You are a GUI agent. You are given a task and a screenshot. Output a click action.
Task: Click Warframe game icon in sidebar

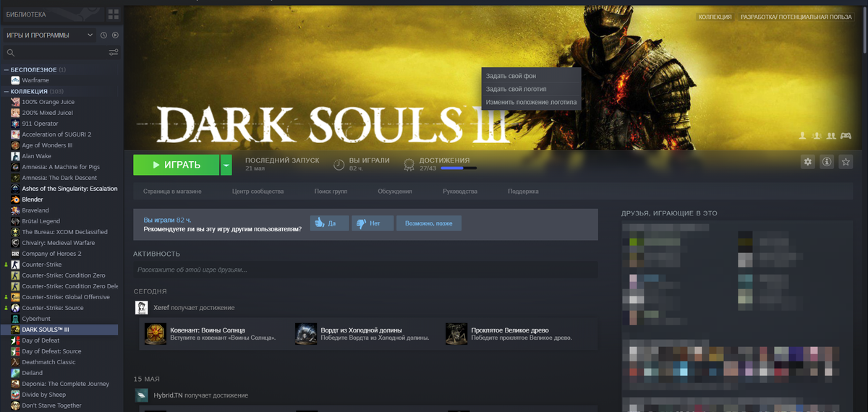(15, 80)
